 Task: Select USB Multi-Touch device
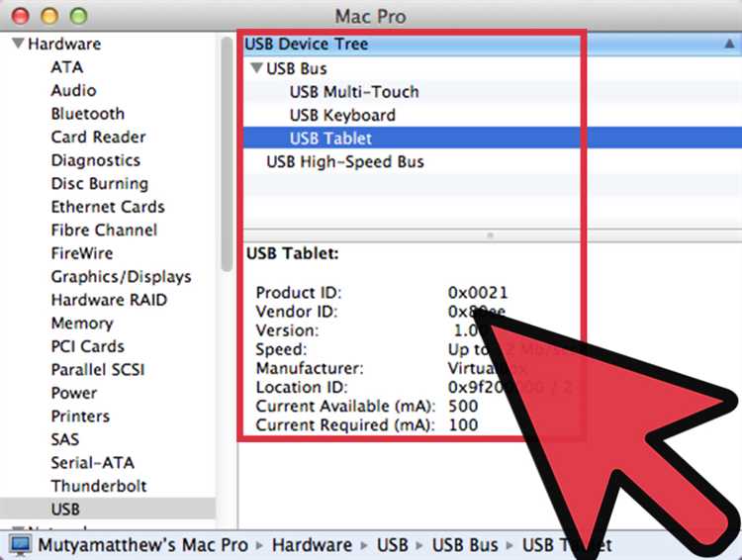tap(353, 92)
